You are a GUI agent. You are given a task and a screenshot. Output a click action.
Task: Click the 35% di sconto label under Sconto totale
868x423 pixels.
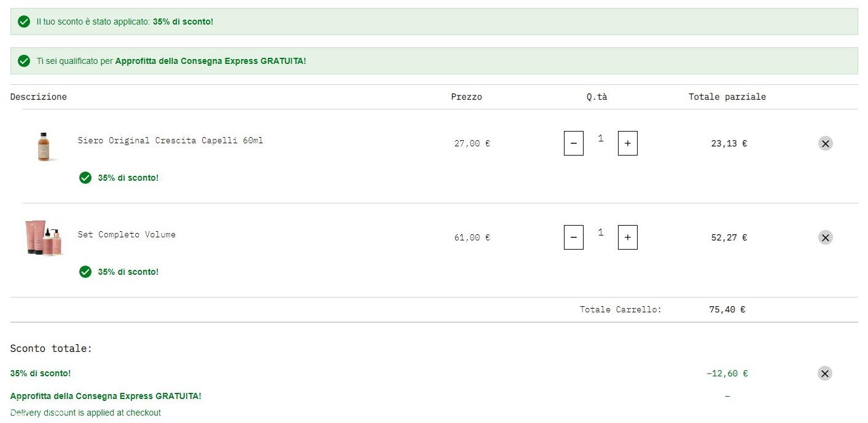click(41, 373)
